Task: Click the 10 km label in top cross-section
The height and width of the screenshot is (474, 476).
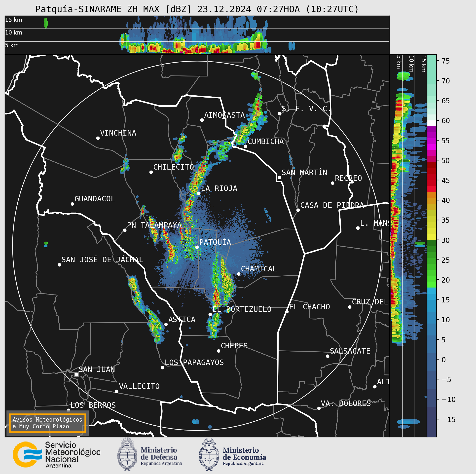Action: click(x=14, y=33)
